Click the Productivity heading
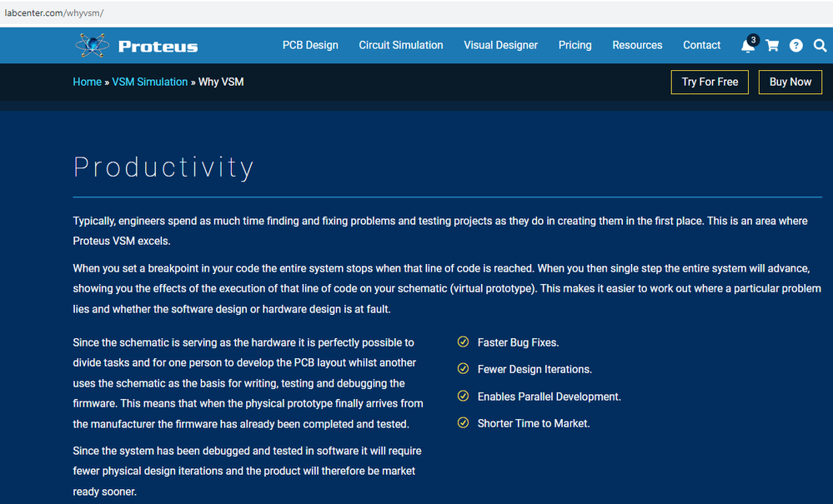Viewport: 833px width, 504px height. pyautogui.click(x=163, y=167)
